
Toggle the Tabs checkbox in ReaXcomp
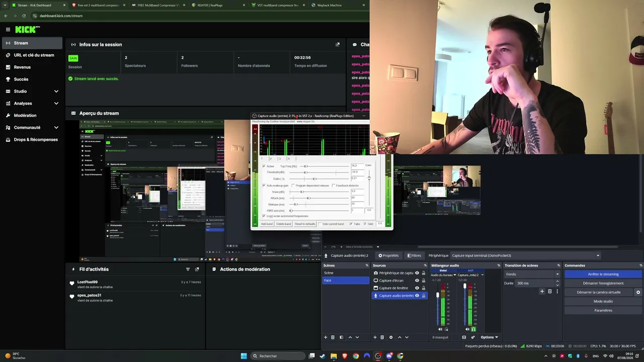click(351, 224)
